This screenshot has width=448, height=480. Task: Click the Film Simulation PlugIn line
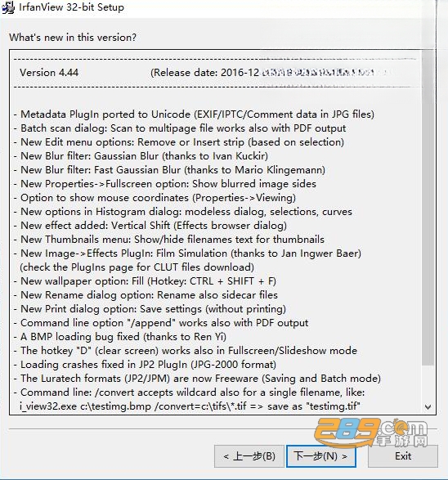[187, 253]
